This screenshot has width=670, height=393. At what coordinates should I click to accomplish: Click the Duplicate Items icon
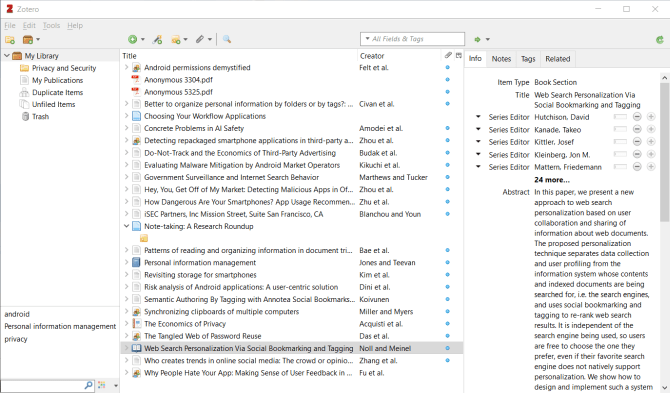pyautogui.click(x=24, y=92)
